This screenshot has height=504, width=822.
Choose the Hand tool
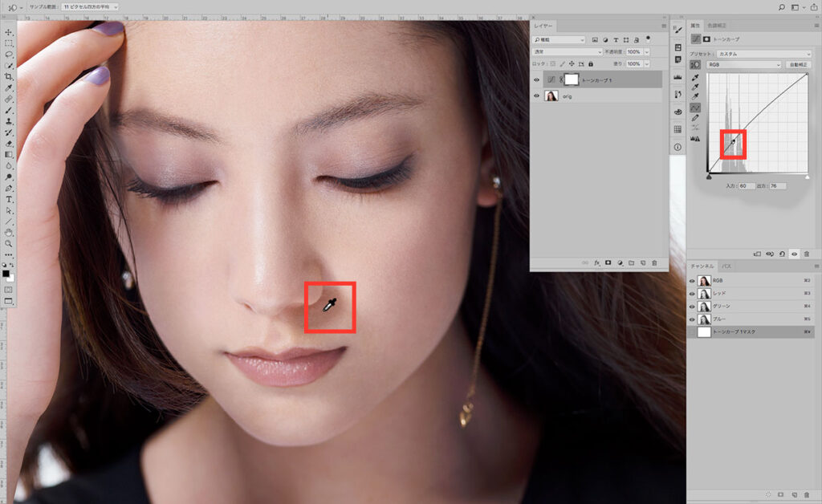point(9,232)
